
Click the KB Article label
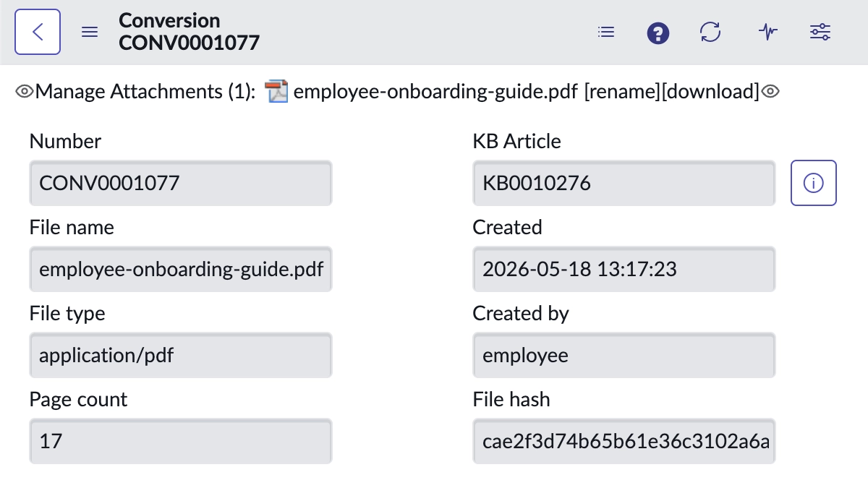[517, 142]
